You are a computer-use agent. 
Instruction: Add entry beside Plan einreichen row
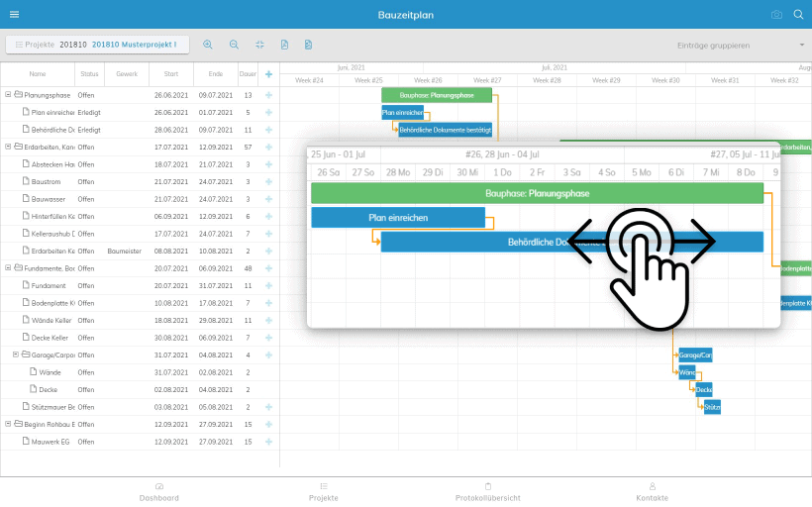[268, 112]
